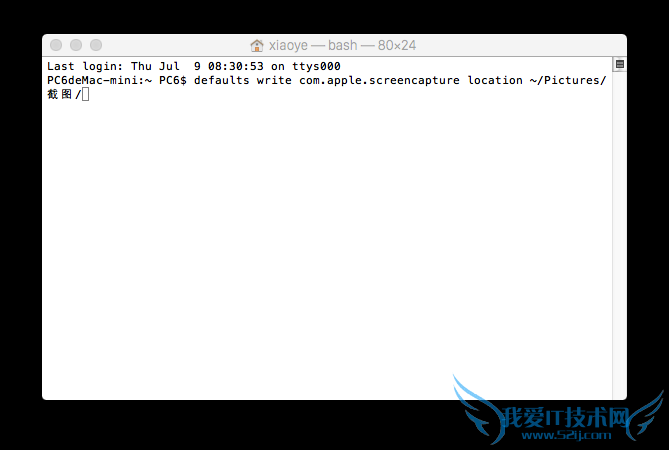
Task: Click the home folder icon in title bar
Action: pyautogui.click(x=256, y=45)
